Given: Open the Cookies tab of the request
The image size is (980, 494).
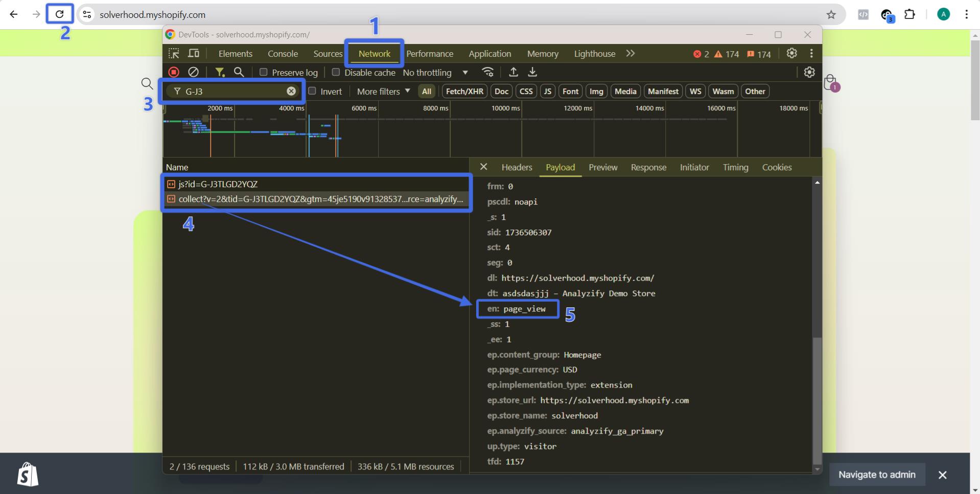Looking at the screenshot, I should coord(777,167).
